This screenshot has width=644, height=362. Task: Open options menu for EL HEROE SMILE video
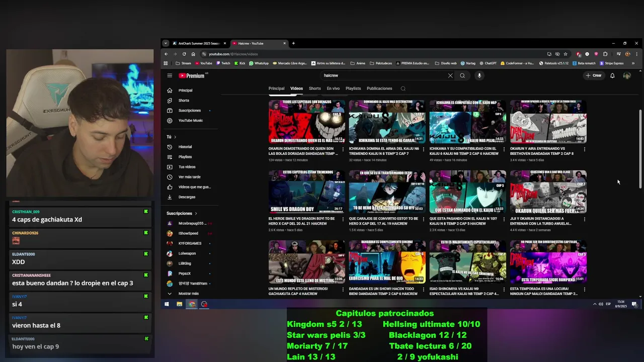point(343,219)
